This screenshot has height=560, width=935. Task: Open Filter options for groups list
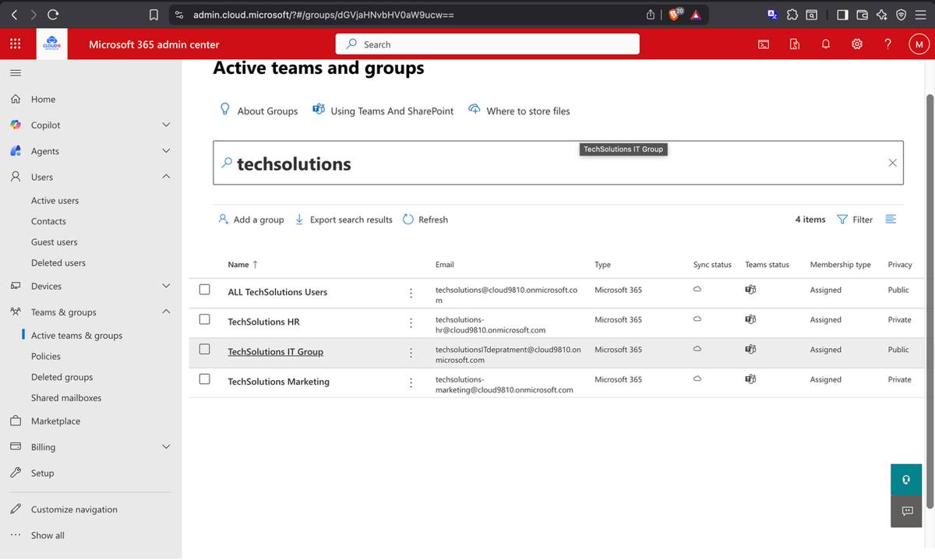pyautogui.click(x=855, y=220)
